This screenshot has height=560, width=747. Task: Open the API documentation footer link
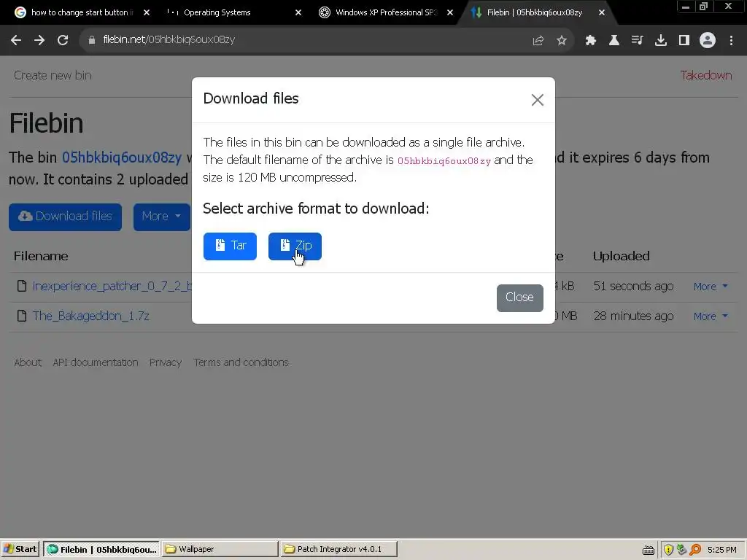pyautogui.click(x=96, y=362)
